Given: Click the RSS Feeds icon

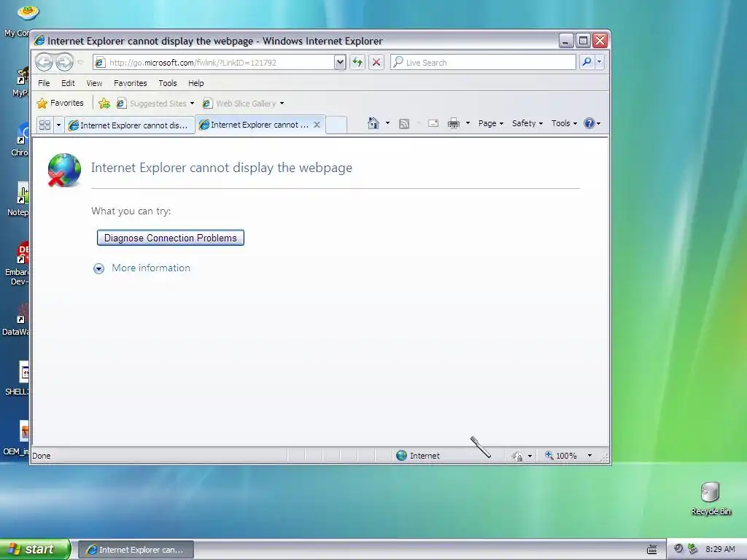Looking at the screenshot, I should (404, 124).
